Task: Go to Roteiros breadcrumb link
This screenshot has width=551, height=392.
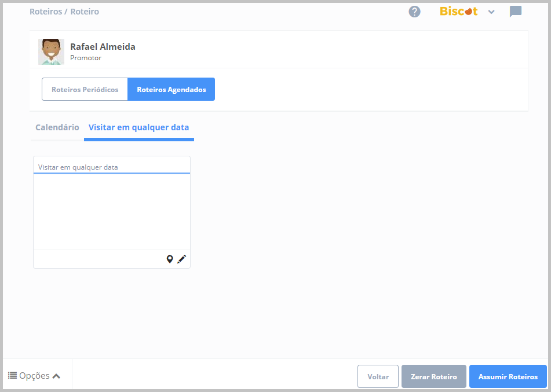Action: (x=46, y=12)
